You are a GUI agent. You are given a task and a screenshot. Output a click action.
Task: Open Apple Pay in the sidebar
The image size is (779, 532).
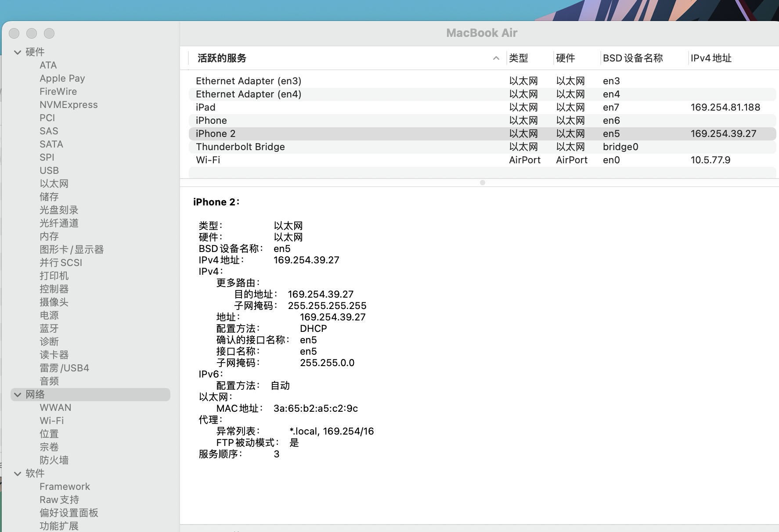(x=62, y=78)
